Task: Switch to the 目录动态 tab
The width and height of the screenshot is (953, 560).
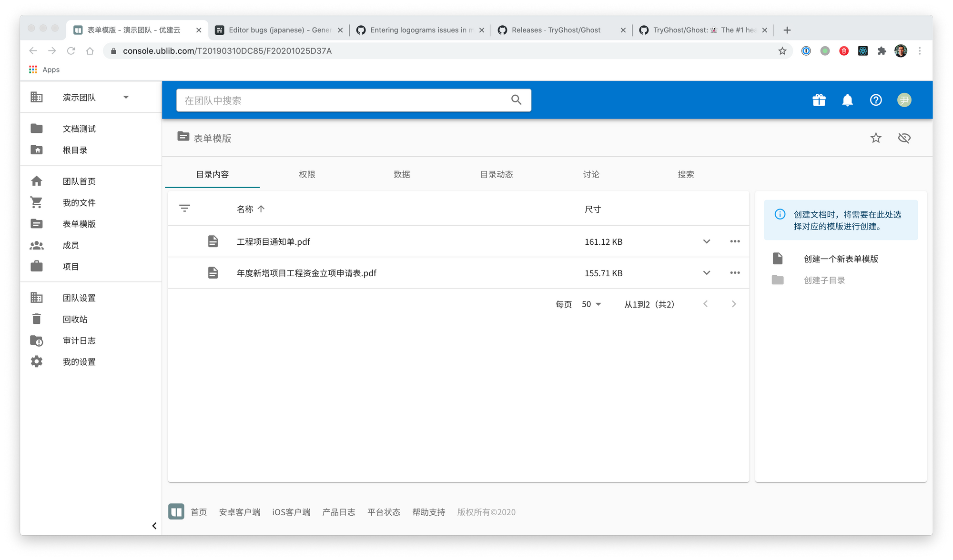Action: click(x=497, y=174)
